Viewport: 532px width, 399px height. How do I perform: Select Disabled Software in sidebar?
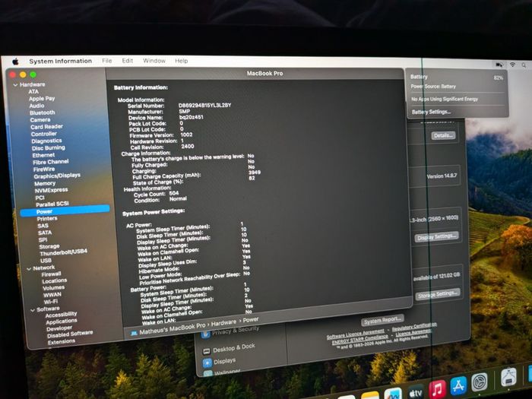coord(70,334)
